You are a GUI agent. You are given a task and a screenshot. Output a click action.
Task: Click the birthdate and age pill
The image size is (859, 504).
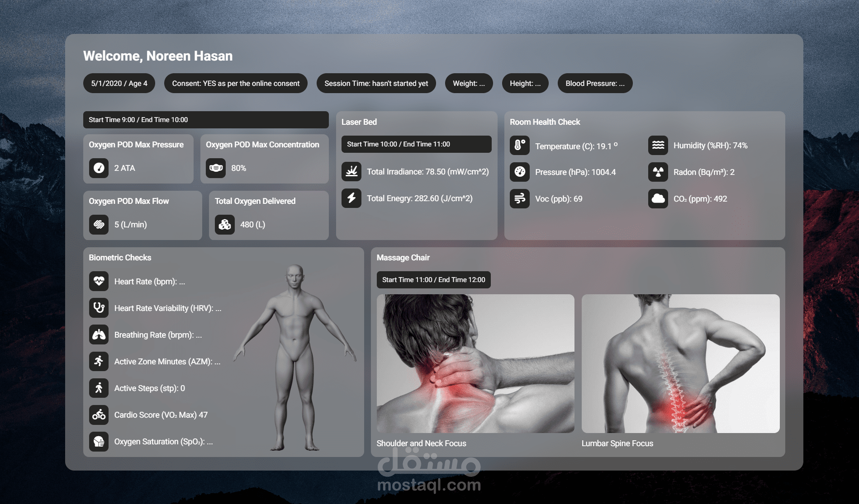pyautogui.click(x=119, y=83)
